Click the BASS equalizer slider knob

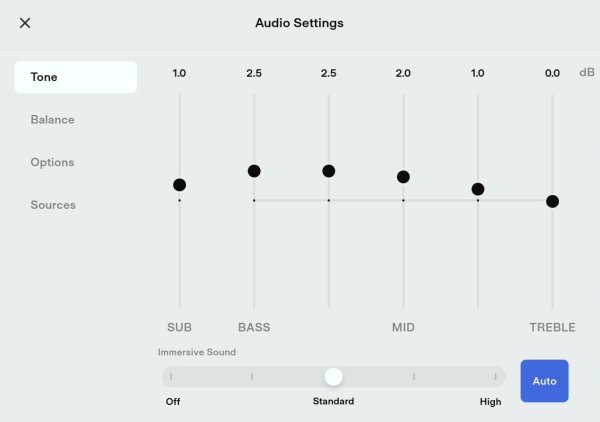click(x=254, y=171)
